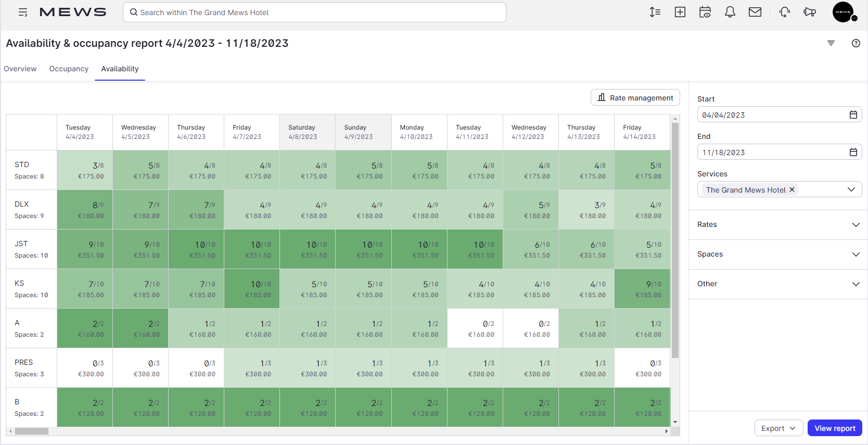Open the calendar timeline icon in header
868x445 pixels.
click(705, 12)
